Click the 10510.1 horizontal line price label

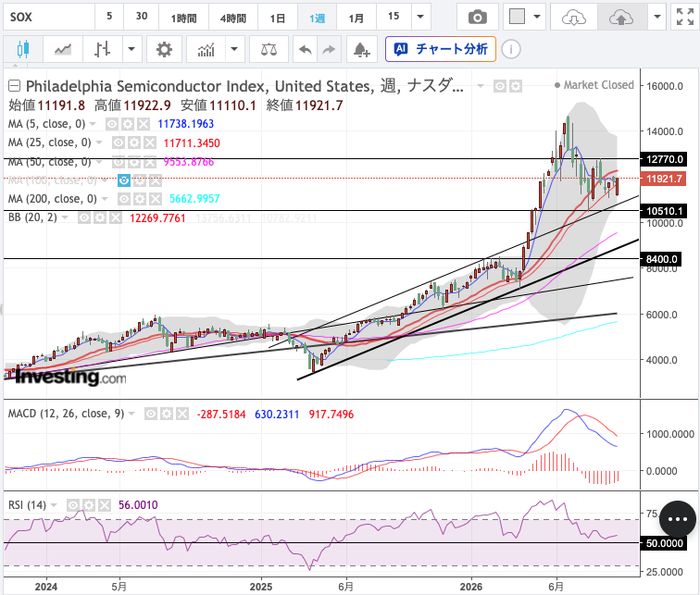pos(664,211)
